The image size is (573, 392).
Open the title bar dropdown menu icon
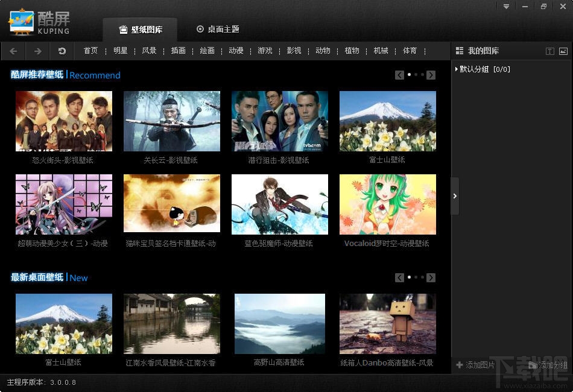[506, 7]
